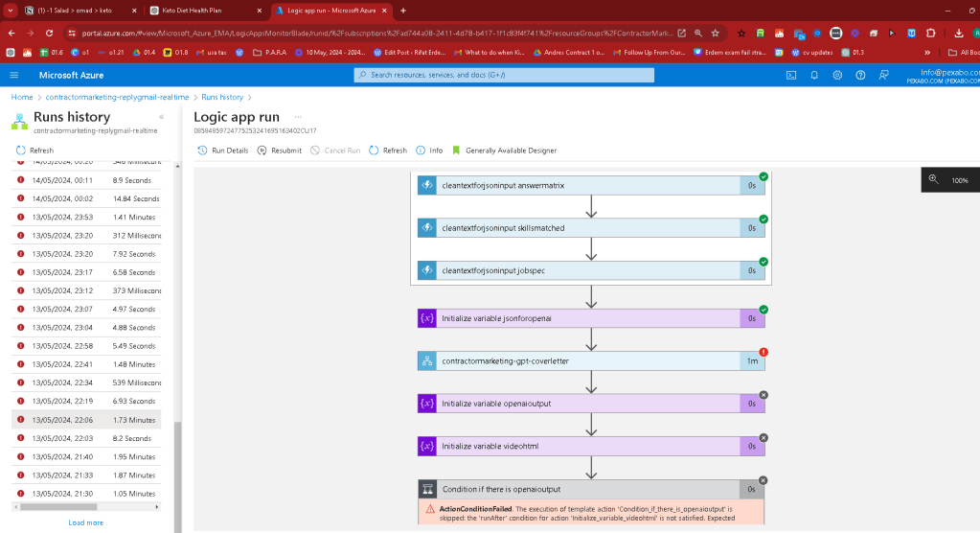This screenshot has height=533, width=980.
Task: Switch to the first Notion salad keto tab
Action: pyautogui.click(x=80, y=10)
